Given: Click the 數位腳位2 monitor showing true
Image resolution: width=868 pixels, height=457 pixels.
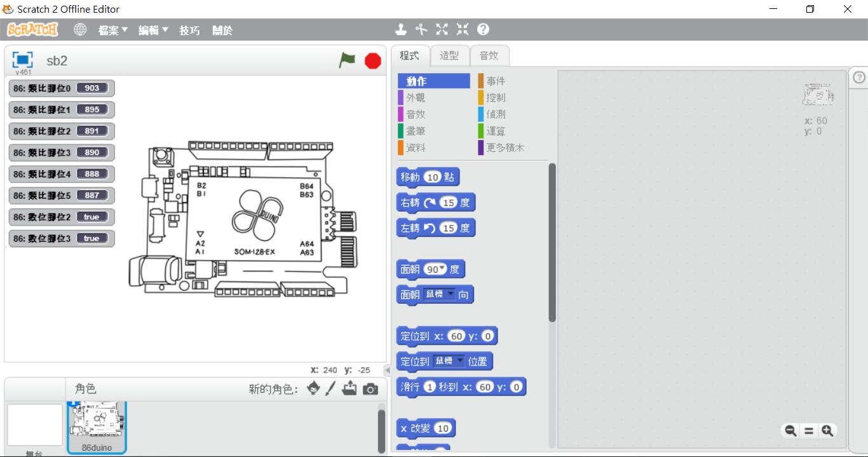Looking at the screenshot, I should click(62, 217).
